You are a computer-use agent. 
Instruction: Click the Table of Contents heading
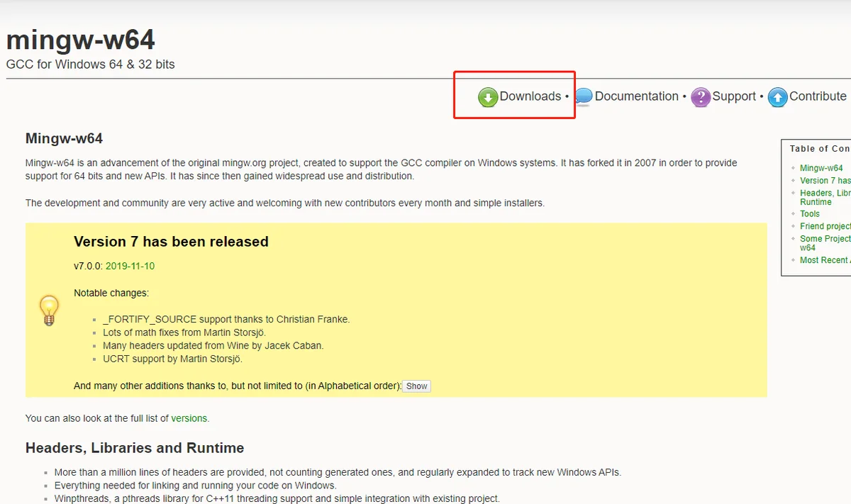[820, 149]
